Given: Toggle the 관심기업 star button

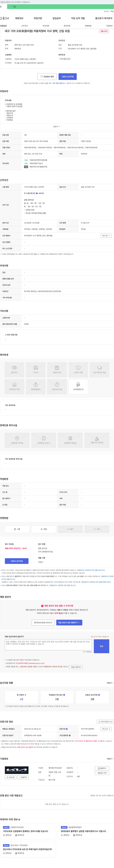Looking at the screenshot, I should coord(10,777).
